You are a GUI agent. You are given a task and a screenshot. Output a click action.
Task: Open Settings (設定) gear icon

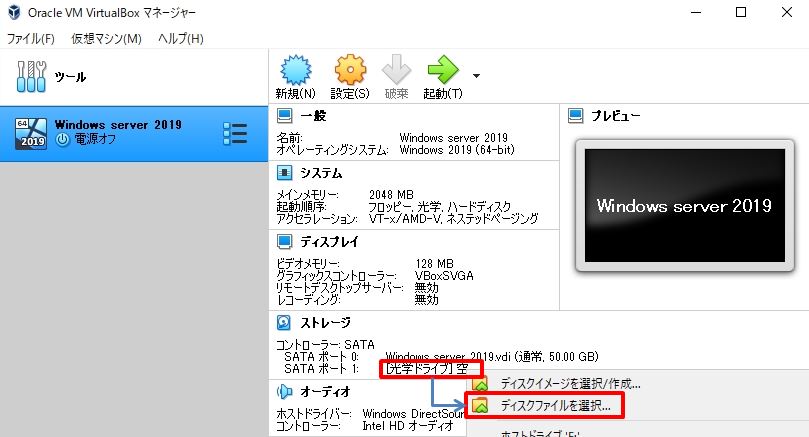coord(350,70)
